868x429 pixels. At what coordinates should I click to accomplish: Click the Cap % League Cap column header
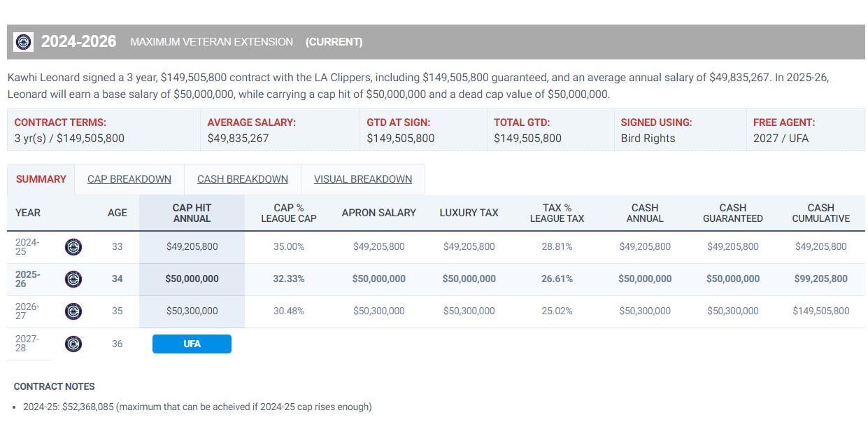click(289, 213)
